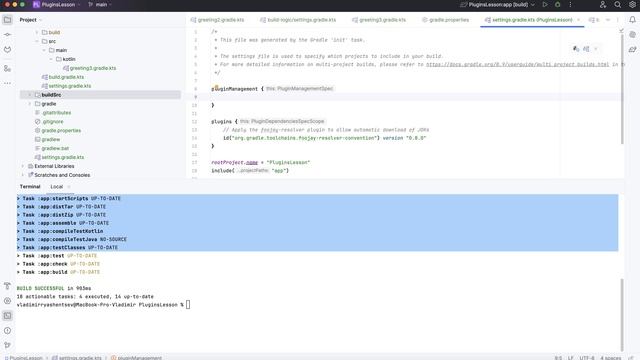The image size is (640, 360).
Task: Click the terminal vertical scrollbar
Action: 622,314
